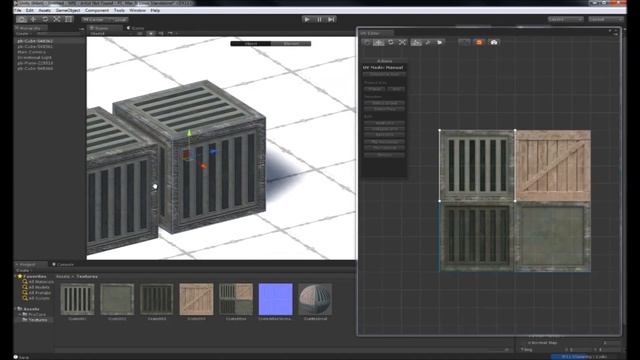Select the UV Editor pan tool icon

367,42
